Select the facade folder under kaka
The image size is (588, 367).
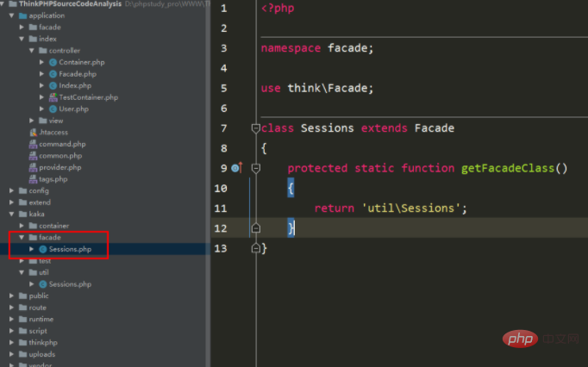[x=50, y=237]
